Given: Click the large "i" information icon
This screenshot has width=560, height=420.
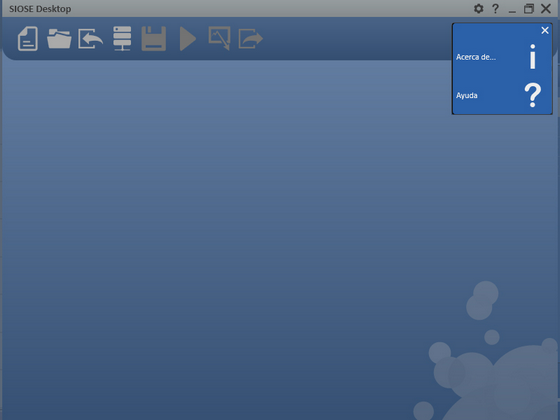Looking at the screenshot, I should (x=532, y=56).
